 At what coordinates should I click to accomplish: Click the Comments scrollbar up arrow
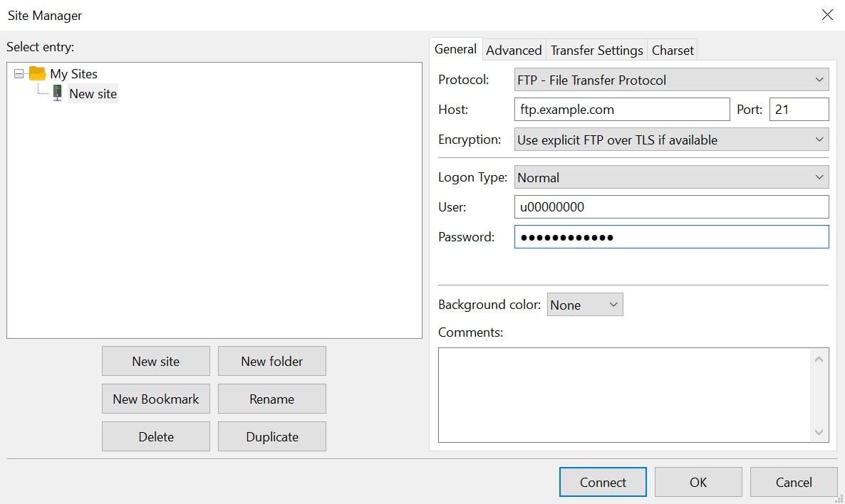(819, 359)
